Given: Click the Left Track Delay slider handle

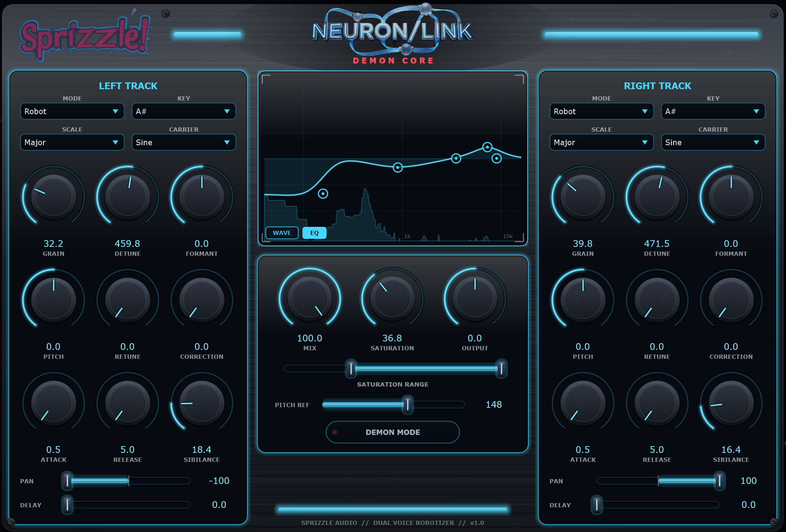Looking at the screenshot, I should (x=67, y=505).
